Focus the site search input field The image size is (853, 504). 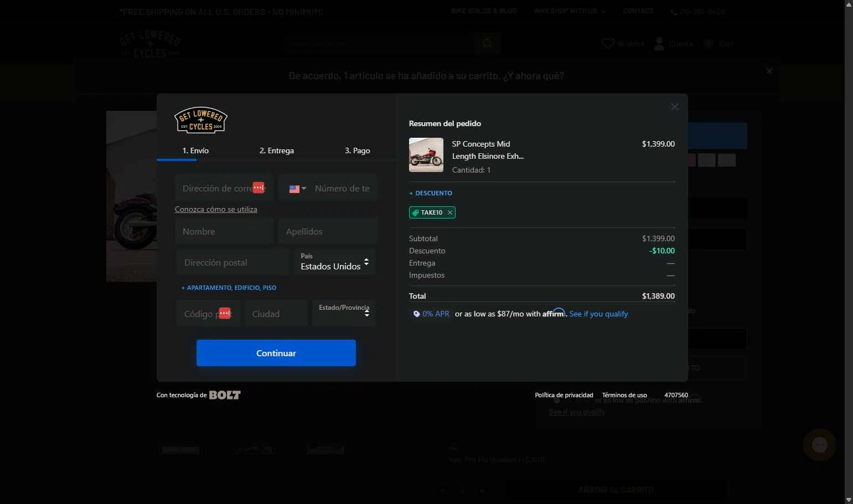coord(379,43)
